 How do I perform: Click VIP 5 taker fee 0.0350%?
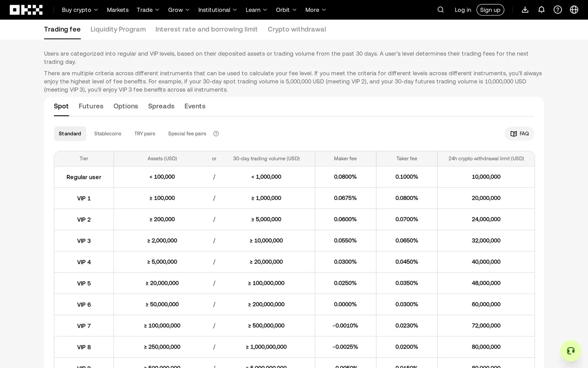click(x=407, y=283)
